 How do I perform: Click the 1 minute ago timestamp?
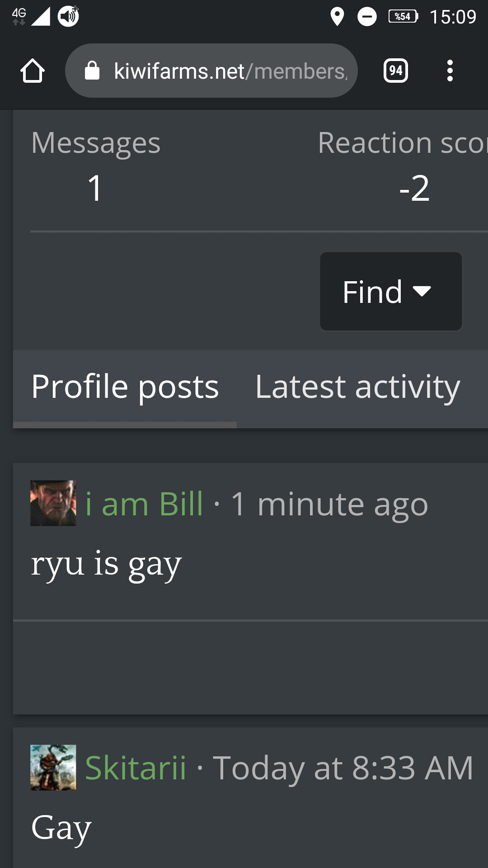pyautogui.click(x=329, y=504)
